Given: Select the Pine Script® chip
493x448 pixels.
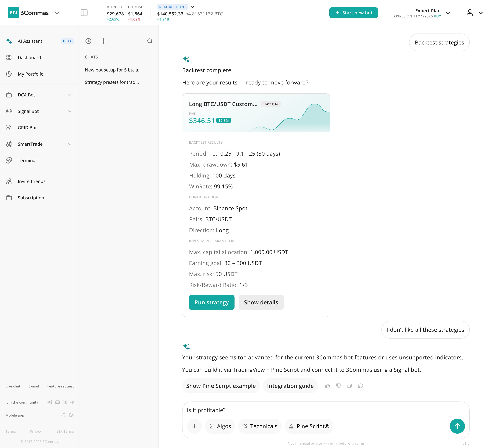Looking at the screenshot, I should [x=309, y=426].
